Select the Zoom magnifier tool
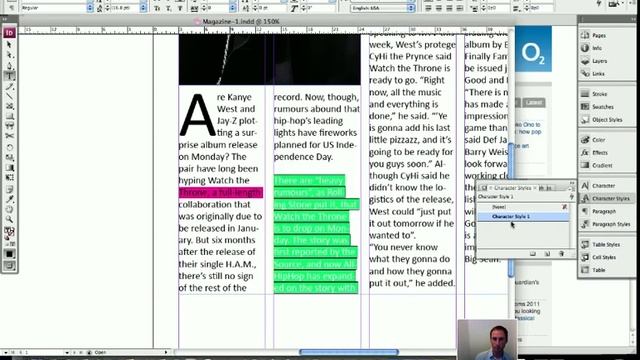The height and width of the screenshot is (360, 640). click(9, 220)
